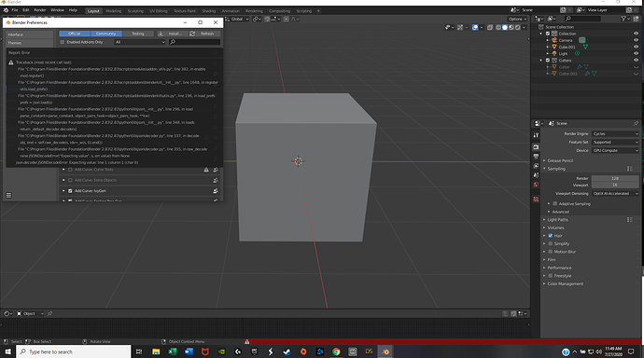Click the Blender Preferences hamburger menu icon
The height and width of the screenshot is (358, 644).
coord(8,195)
